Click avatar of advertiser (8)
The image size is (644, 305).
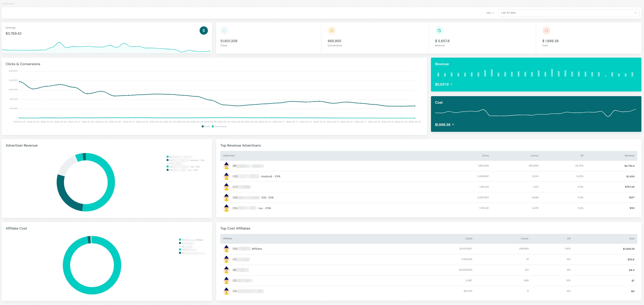(x=226, y=166)
